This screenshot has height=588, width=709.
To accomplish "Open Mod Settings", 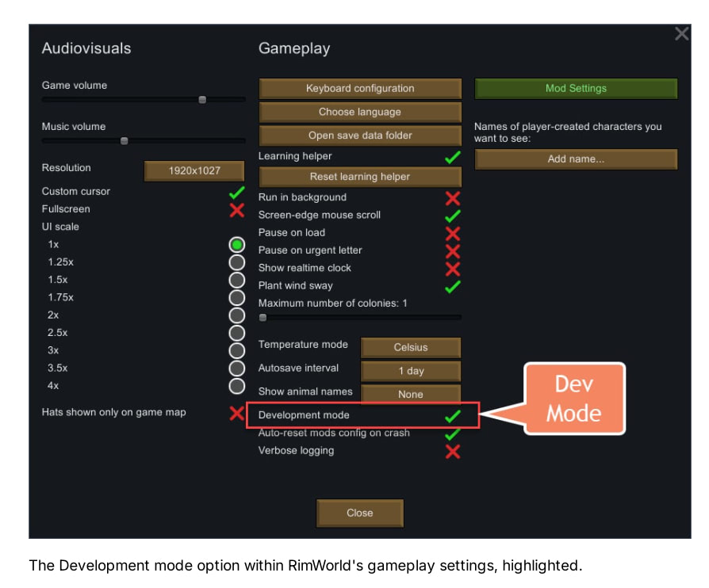I will [x=576, y=88].
